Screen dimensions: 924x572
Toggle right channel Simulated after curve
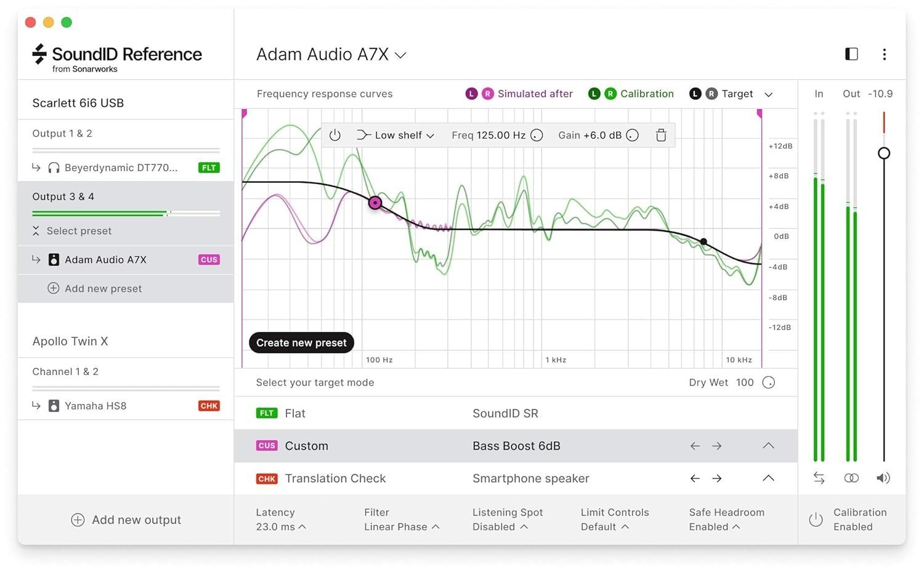(487, 94)
